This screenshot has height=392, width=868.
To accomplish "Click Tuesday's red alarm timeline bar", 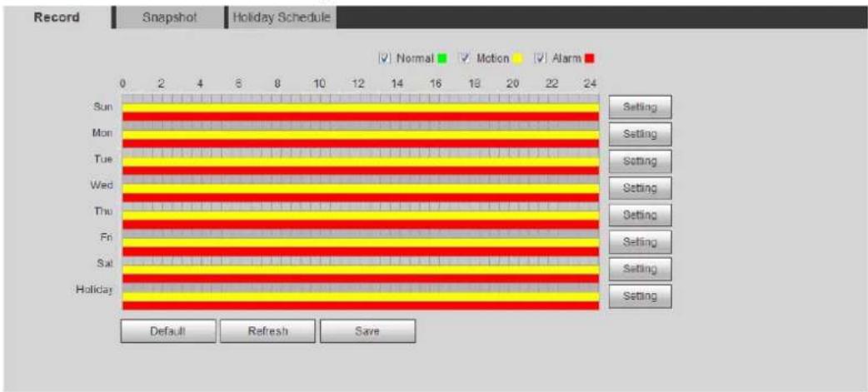I will click(361, 171).
